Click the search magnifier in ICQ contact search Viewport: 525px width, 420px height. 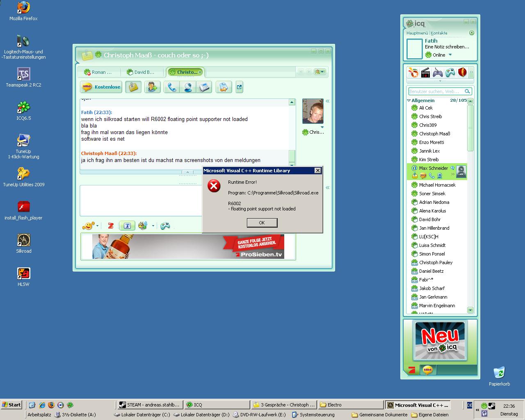(x=467, y=91)
